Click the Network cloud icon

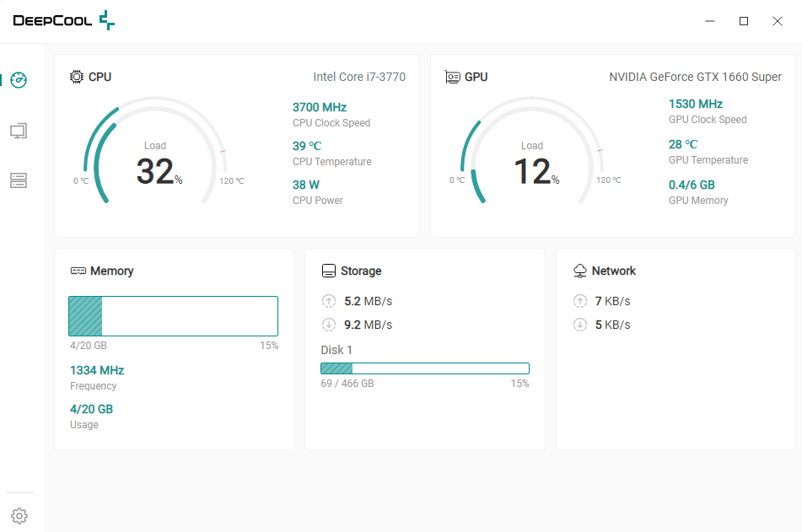point(580,271)
